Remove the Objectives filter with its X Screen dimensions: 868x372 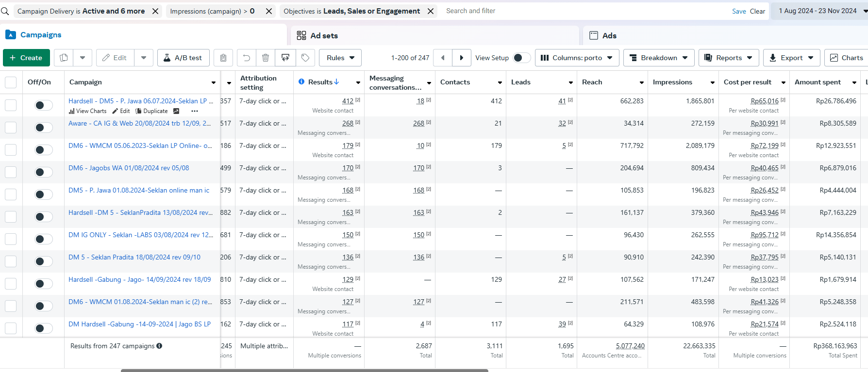pyautogui.click(x=431, y=11)
